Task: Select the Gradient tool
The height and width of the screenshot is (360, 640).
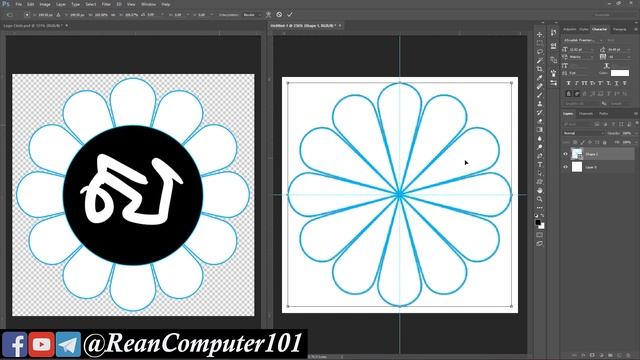Action: [540, 130]
